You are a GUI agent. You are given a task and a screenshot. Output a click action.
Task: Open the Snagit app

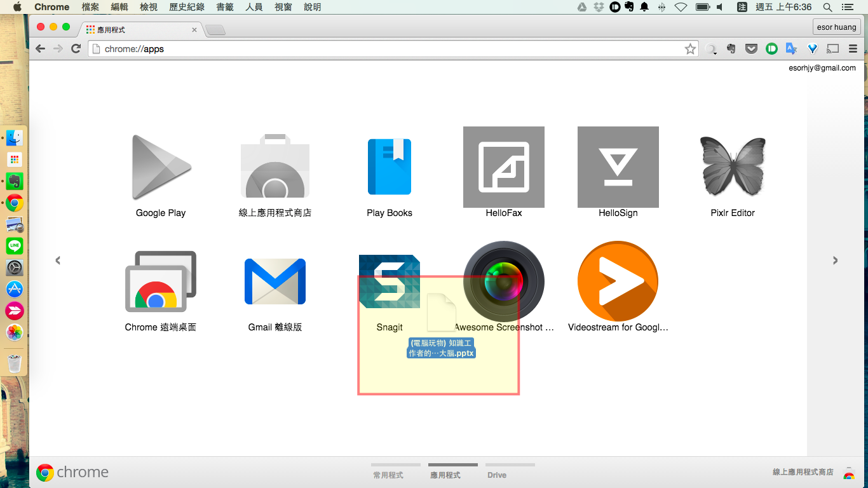(x=390, y=281)
